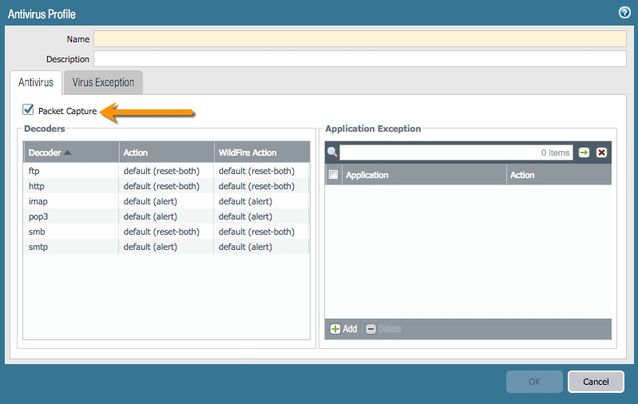638x404 pixels.
Task: Toggle the select-all Application checkbox
Action: (333, 175)
